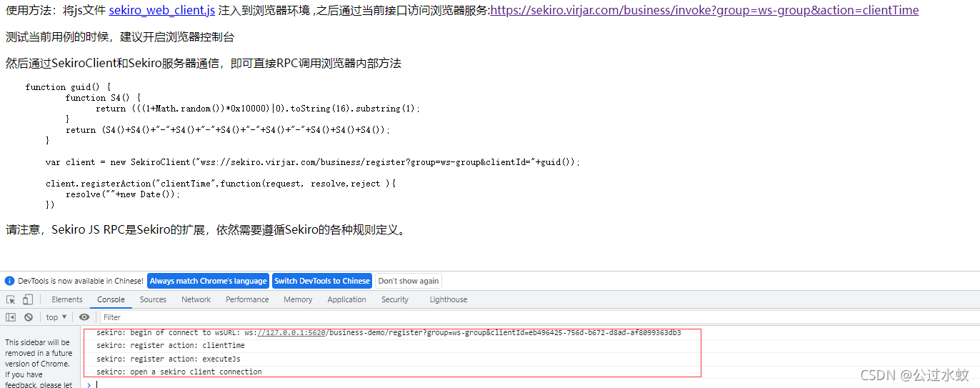The height and width of the screenshot is (388, 980).
Task: Click the 'var client = new SekiroClient' code line
Action: pyautogui.click(x=313, y=162)
